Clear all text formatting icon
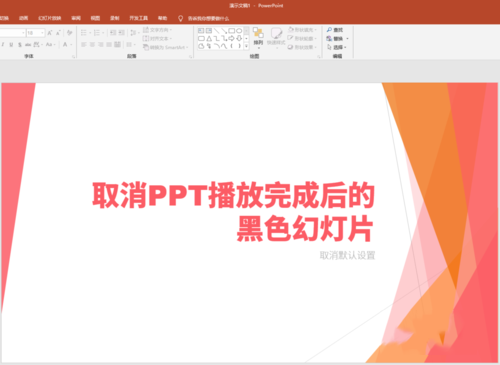The height and width of the screenshot is (365, 500). pos(70,33)
